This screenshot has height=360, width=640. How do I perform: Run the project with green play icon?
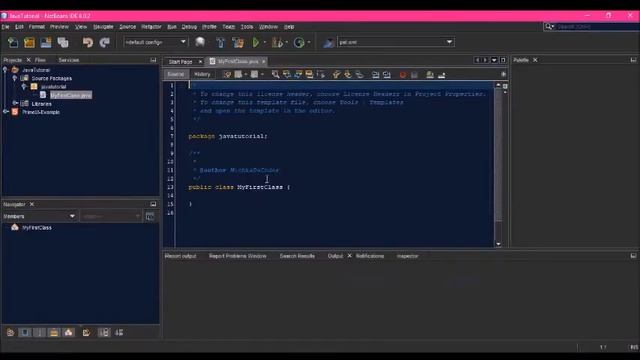tap(256, 42)
